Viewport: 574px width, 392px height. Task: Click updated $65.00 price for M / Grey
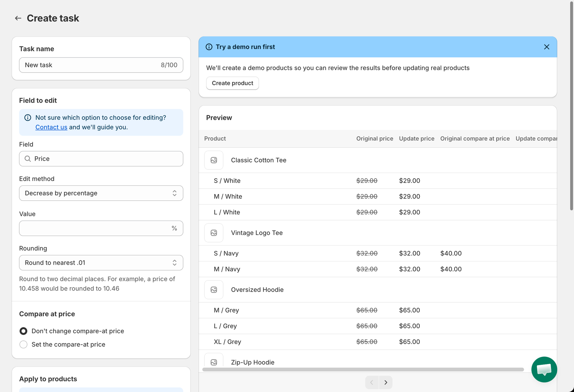[409, 310]
